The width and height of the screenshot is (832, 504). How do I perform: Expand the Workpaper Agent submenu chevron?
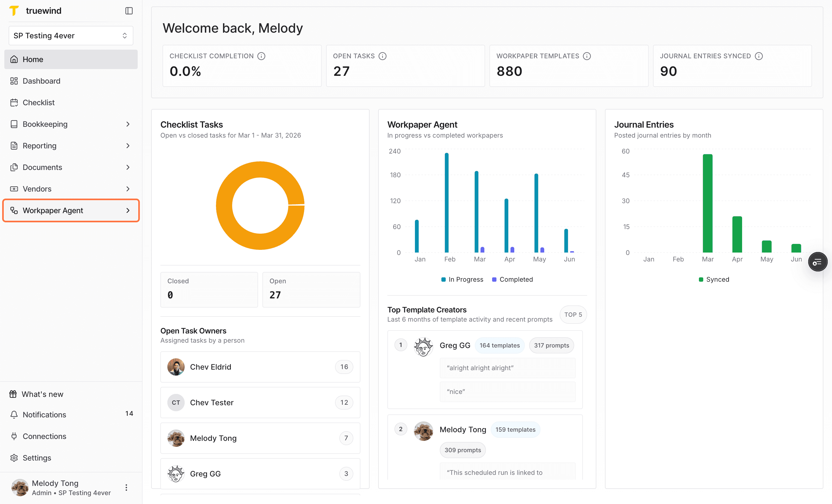[x=128, y=211]
